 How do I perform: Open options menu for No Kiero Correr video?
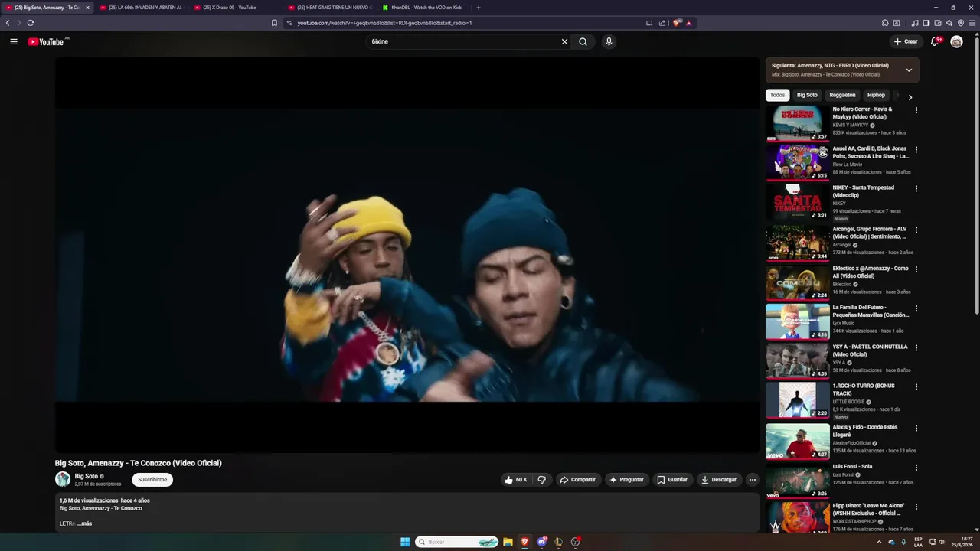tap(916, 110)
